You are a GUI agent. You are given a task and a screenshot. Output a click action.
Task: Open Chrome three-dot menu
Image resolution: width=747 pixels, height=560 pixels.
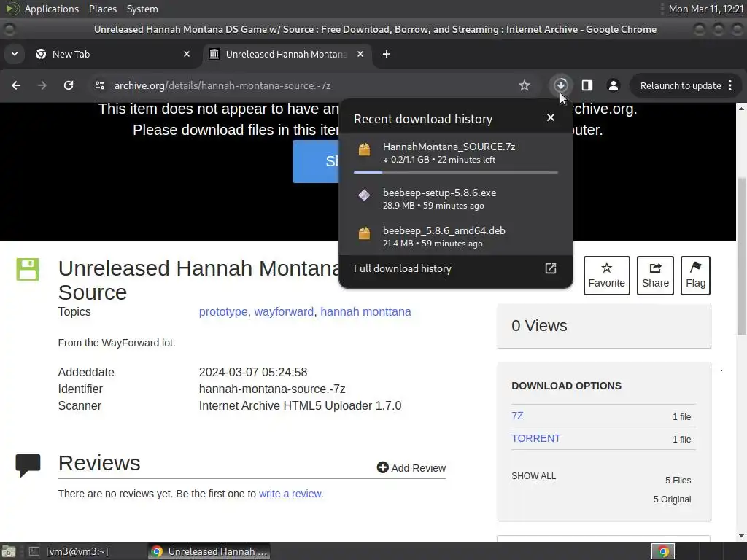point(730,85)
